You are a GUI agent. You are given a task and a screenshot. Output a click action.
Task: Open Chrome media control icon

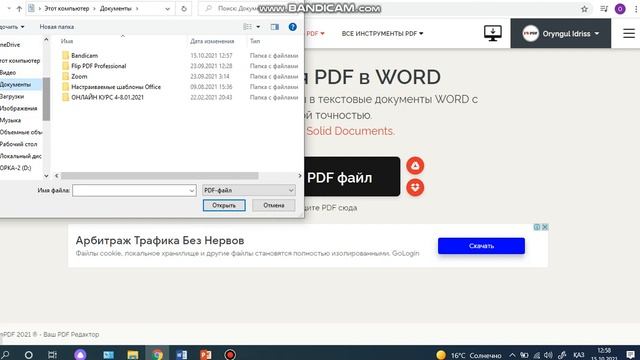(x=604, y=9)
